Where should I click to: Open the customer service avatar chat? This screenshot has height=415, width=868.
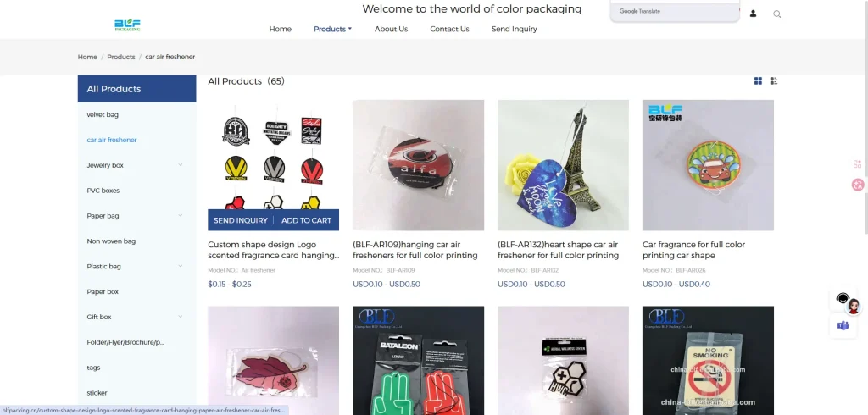[x=847, y=301]
